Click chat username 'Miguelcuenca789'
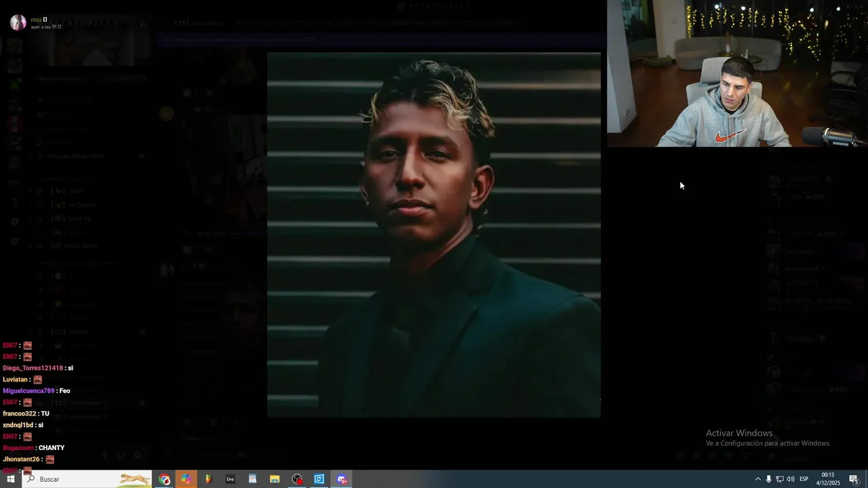 pyautogui.click(x=28, y=391)
